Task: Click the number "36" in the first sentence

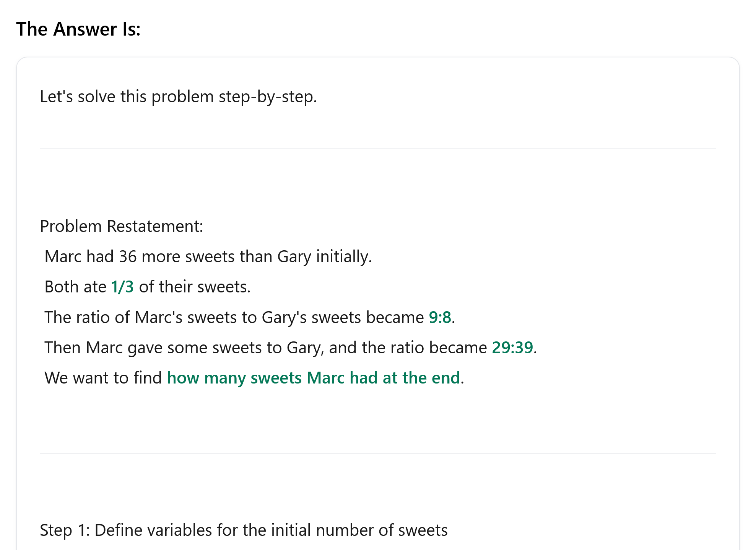Action: tap(128, 256)
